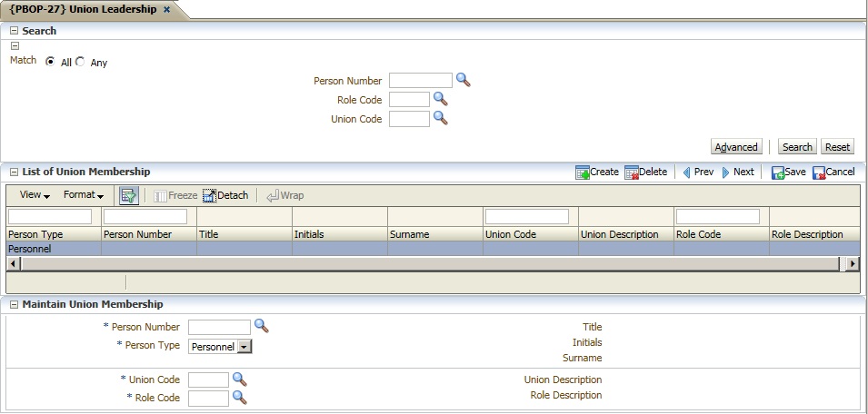This screenshot has height=414, width=868.
Task: Expand the Person Type dropdown
Action: click(244, 346)
